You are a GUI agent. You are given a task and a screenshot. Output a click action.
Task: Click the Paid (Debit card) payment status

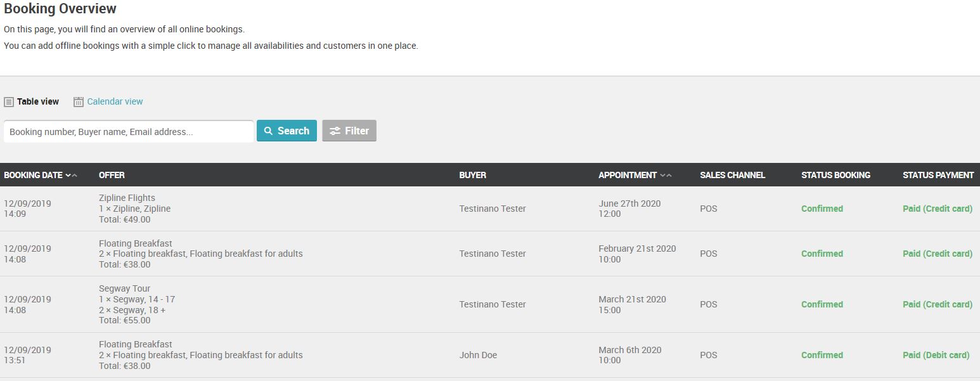[936, 355]
